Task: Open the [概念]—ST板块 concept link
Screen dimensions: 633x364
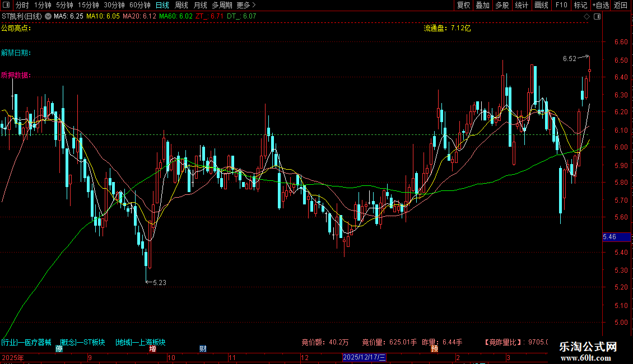Action: click(82, 342)
